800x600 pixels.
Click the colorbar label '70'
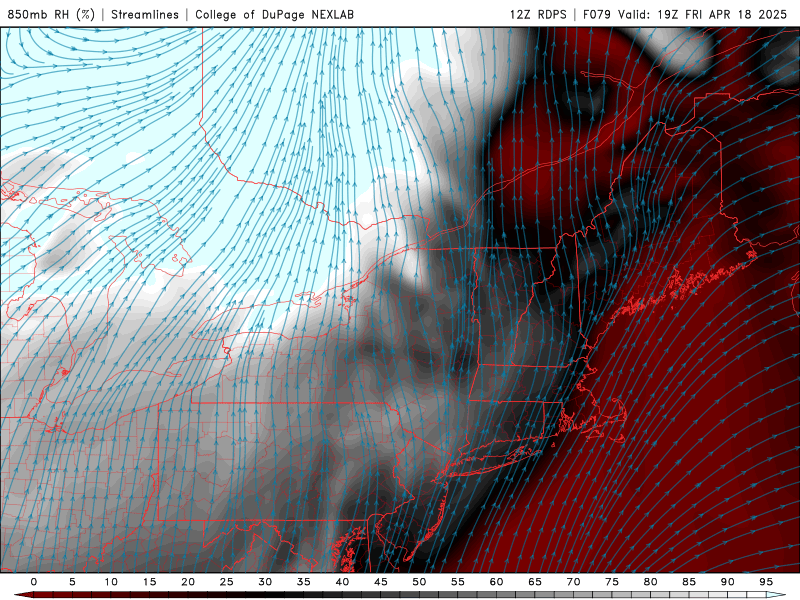[x=573, y=582]
